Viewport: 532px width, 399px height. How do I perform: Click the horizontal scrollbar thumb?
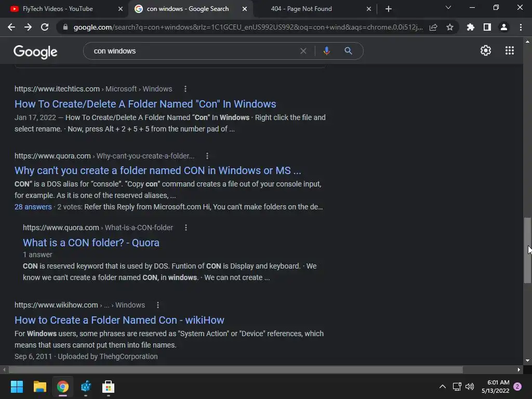235,369
